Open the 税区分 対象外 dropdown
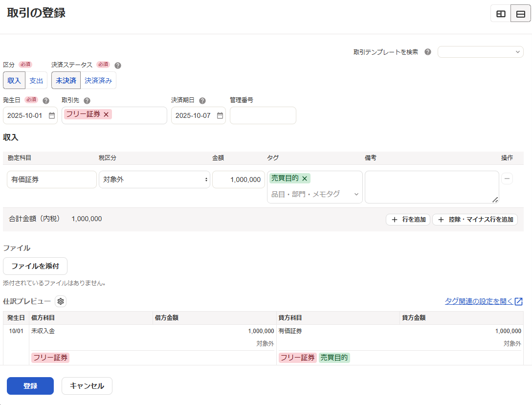Screen dimensions: 532x405 pyautogui.click(x=155, y=180)
